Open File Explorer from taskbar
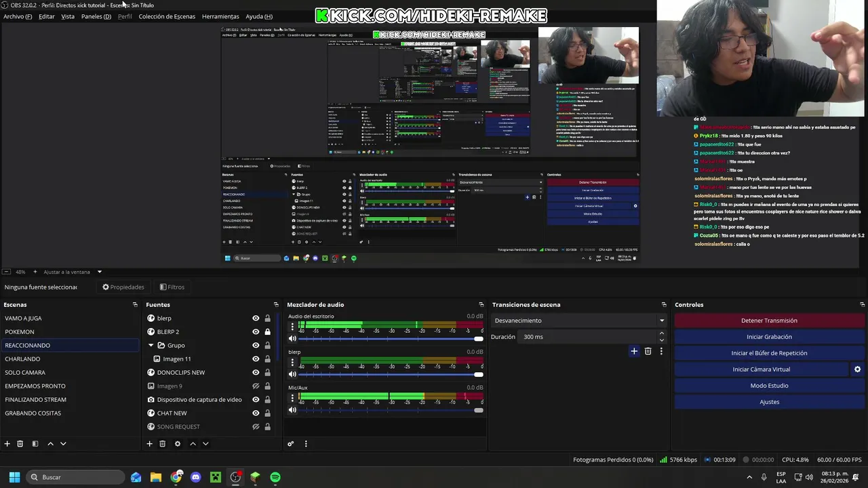This screenshot has height=488, width=868. [x=156, y=477]
